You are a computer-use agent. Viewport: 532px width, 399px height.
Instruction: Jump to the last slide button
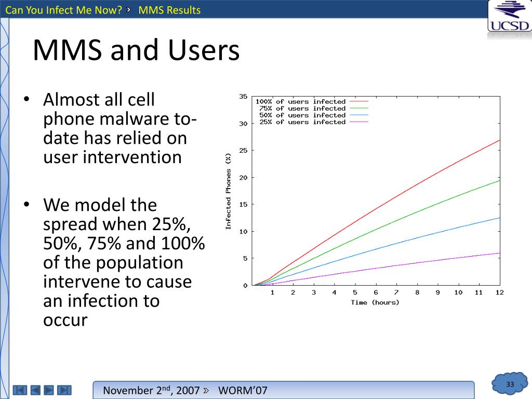click(64, 390)
